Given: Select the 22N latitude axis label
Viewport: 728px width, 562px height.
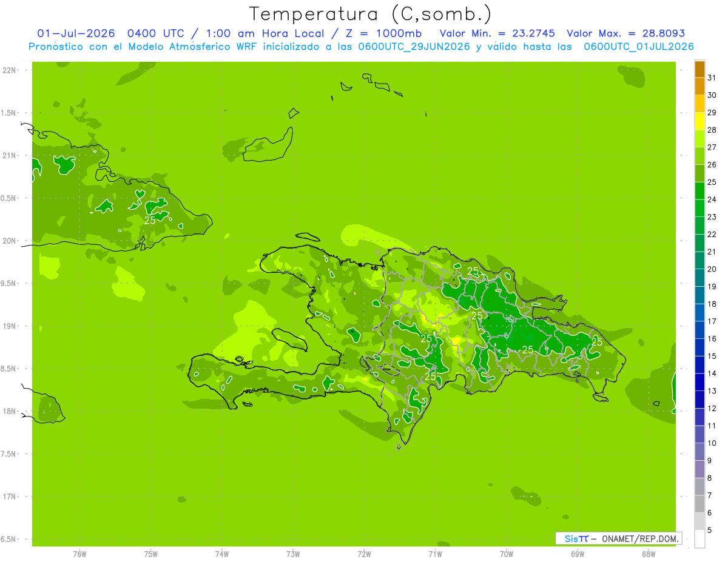Looking at the screenshot, I should [8, 70].
